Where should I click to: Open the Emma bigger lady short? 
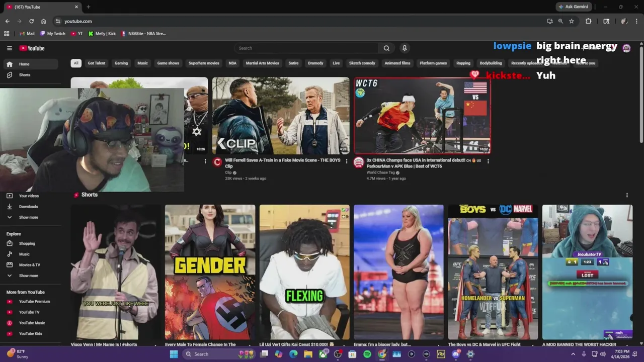pyautogui.click(x=398, y=272)
